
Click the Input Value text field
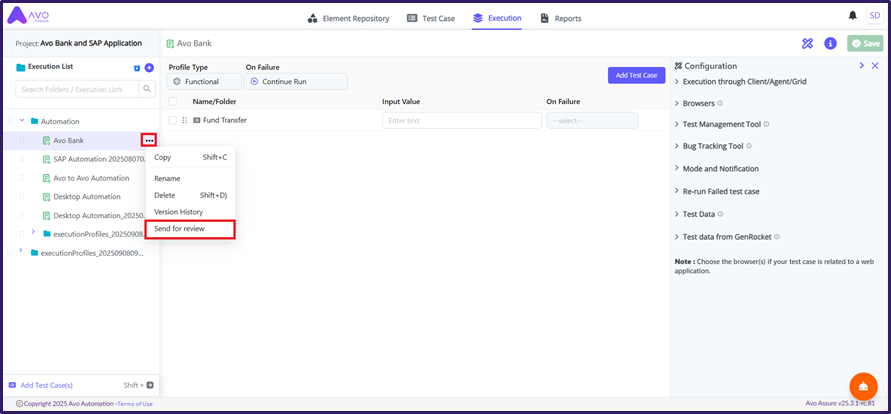[457, 120]
